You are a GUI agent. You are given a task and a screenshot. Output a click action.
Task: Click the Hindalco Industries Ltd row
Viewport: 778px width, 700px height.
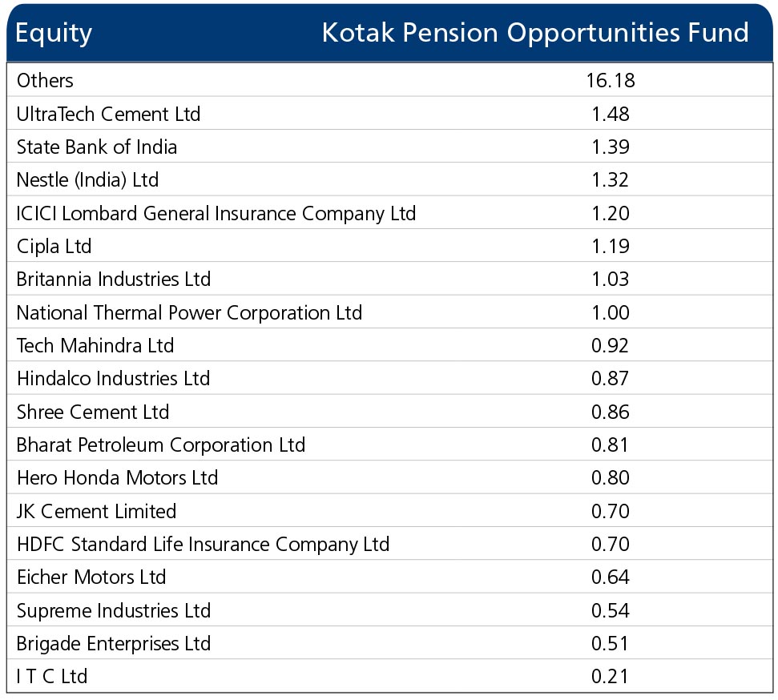point(389,378)
